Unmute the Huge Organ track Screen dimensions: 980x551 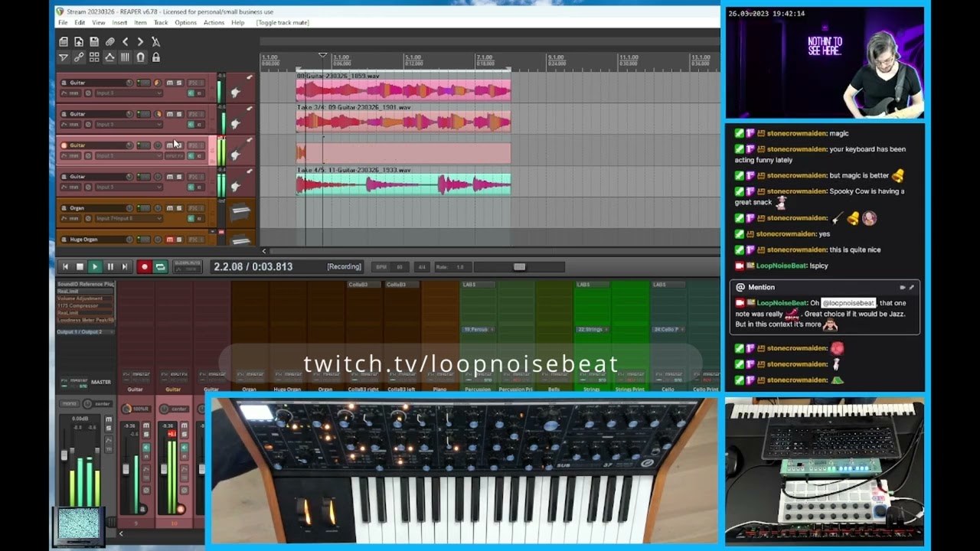pos(170,240)
